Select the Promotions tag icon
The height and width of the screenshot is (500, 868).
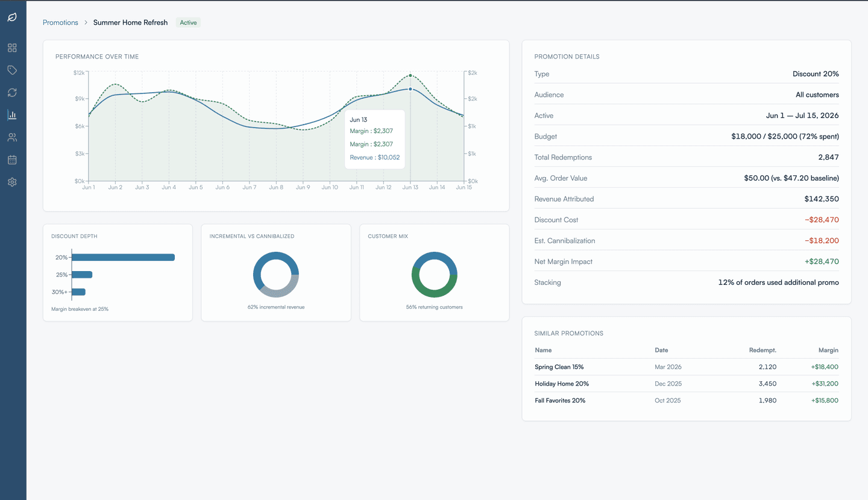click(12, 70)
